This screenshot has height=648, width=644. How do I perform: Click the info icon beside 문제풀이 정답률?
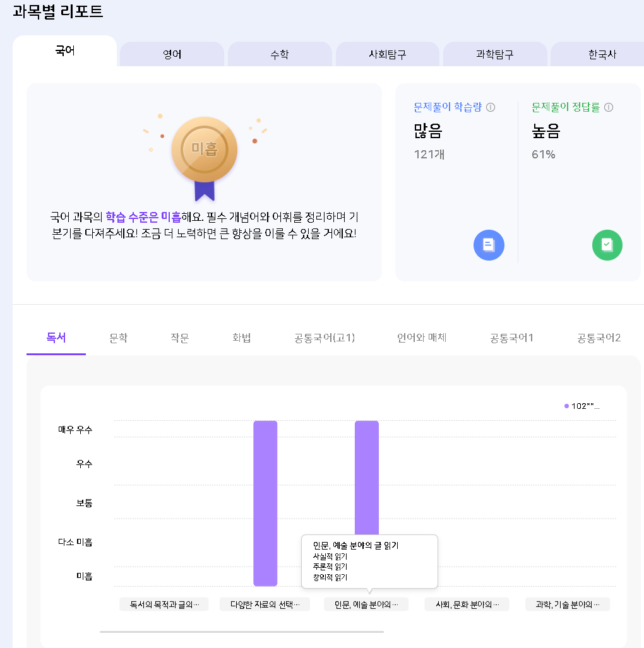tap(609, 107)
